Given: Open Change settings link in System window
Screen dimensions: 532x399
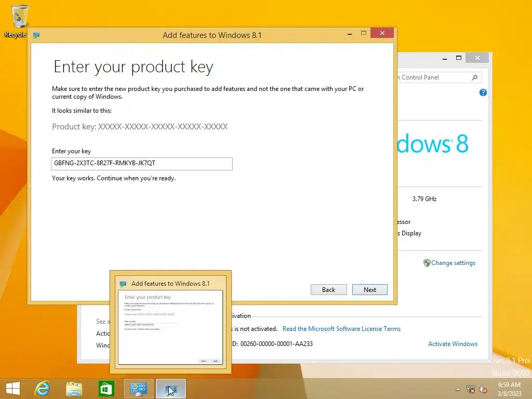Looking at the screenshot, I should 453,262.
